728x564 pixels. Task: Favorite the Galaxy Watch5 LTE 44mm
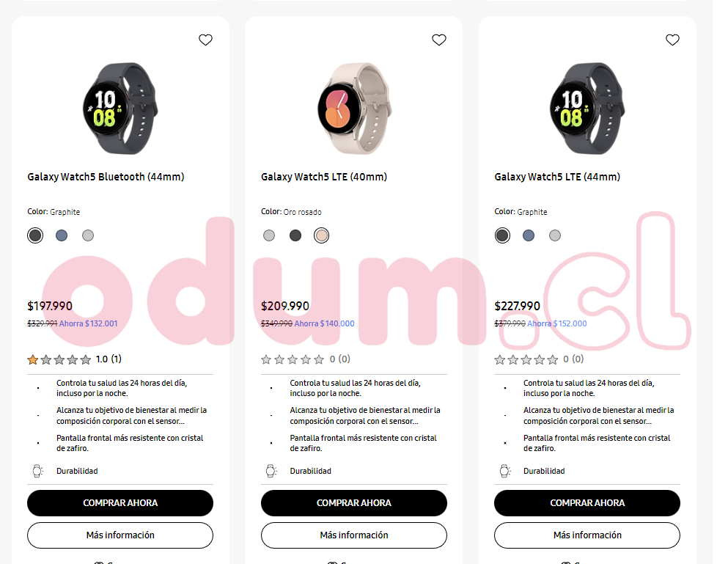[x=672, y=40]
